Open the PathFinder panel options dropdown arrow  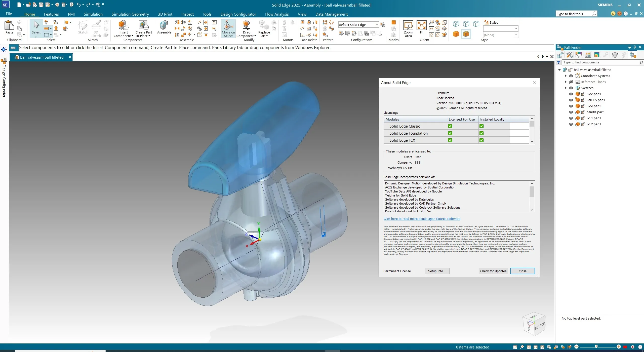click(x=629, y=47)
